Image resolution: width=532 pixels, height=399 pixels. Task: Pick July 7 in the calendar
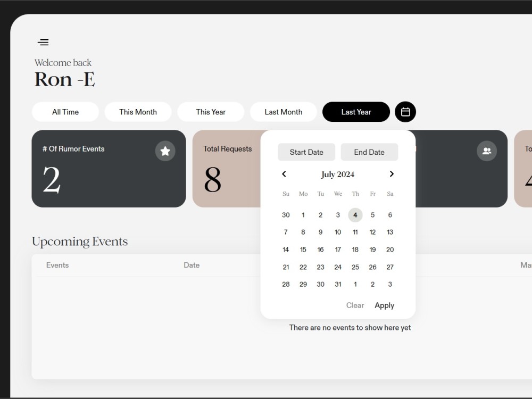click(x=286, y=232)
